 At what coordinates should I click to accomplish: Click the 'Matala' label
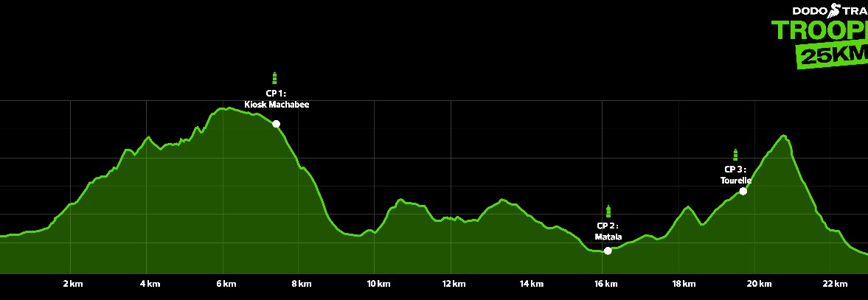(x=608, y=237)
